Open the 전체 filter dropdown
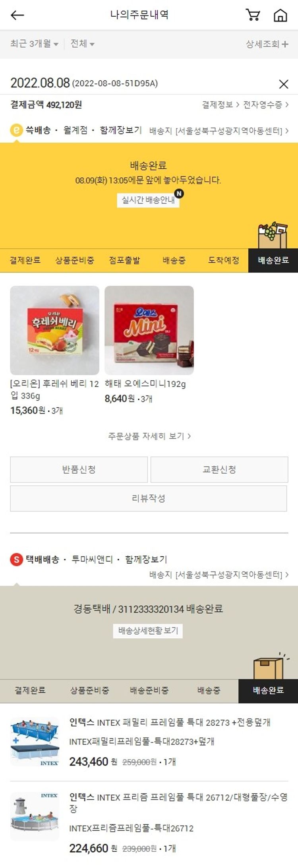 tap(82, 44)
